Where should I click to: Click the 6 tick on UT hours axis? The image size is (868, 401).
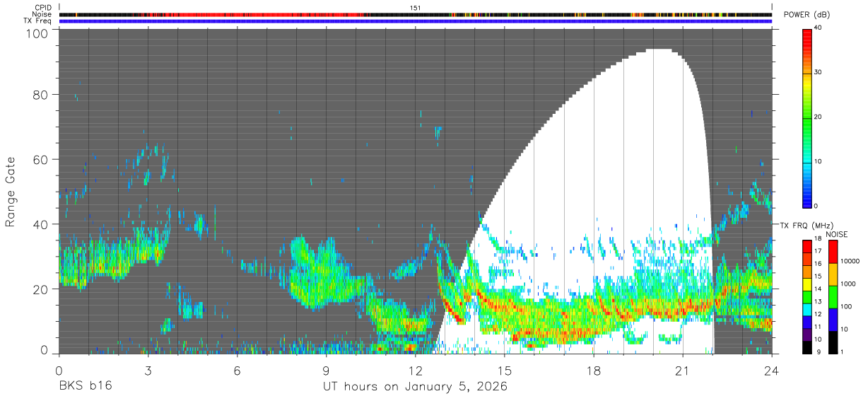pos(237,370)
